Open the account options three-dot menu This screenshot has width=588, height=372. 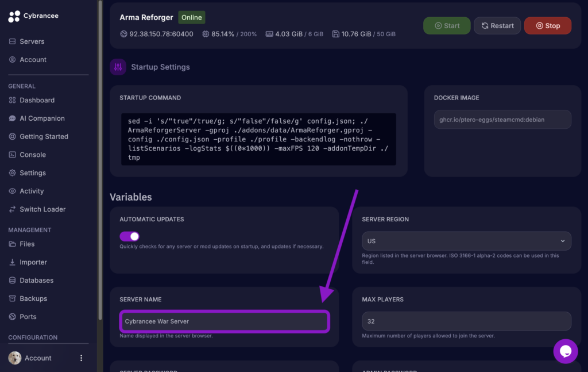pyautogui.click(x=82, y=358)
